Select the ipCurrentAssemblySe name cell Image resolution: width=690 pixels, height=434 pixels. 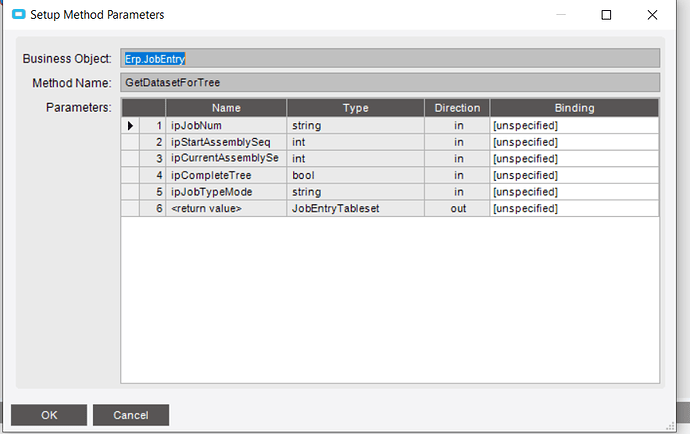pos(226,158)
